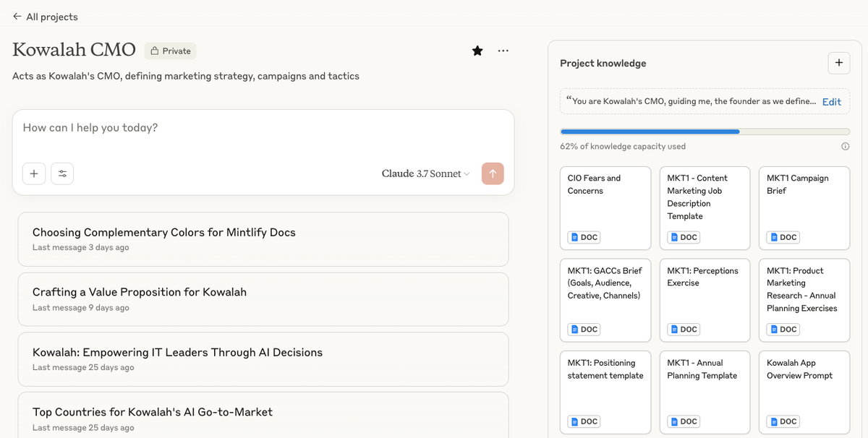868x438 pixels.
Task: Select the 'MKT1: Perceptions Exercise' document
Action: click(705, 300)
